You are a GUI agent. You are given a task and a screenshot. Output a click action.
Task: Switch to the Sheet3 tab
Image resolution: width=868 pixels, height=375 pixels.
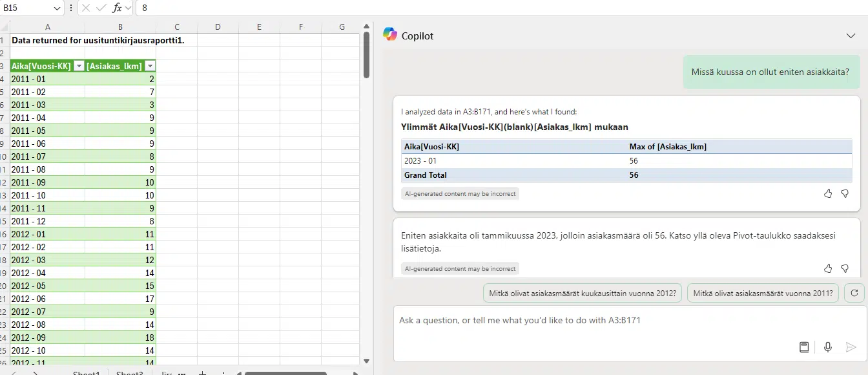(x=129, y=373)
